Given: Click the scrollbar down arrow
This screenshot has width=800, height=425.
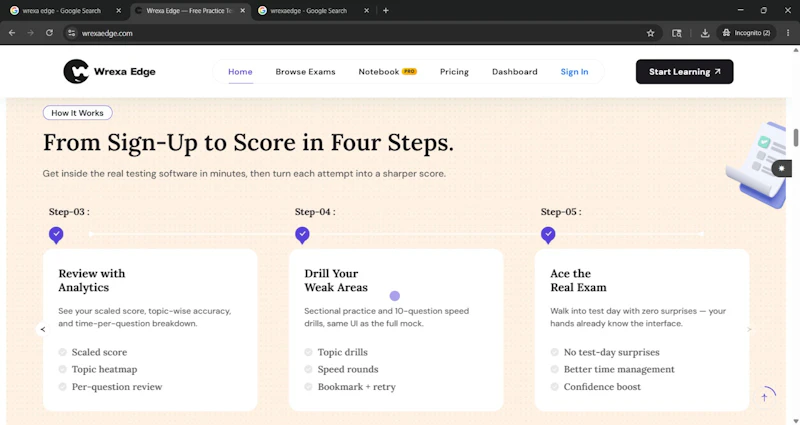Looking at the screenshot, I should (795, 420).
